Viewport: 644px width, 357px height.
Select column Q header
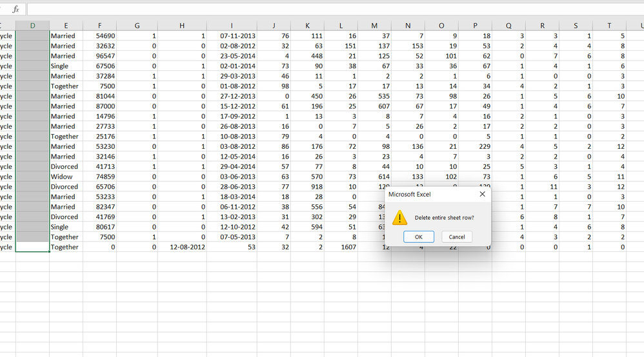coord(508,25)
